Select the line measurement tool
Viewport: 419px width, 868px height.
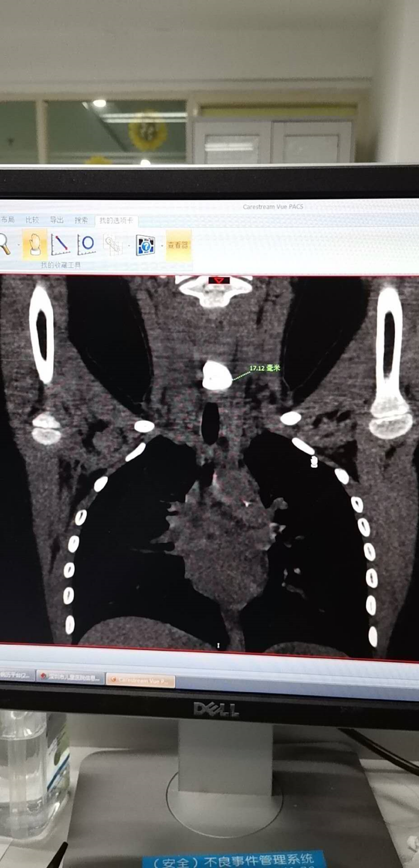point(60,245)
